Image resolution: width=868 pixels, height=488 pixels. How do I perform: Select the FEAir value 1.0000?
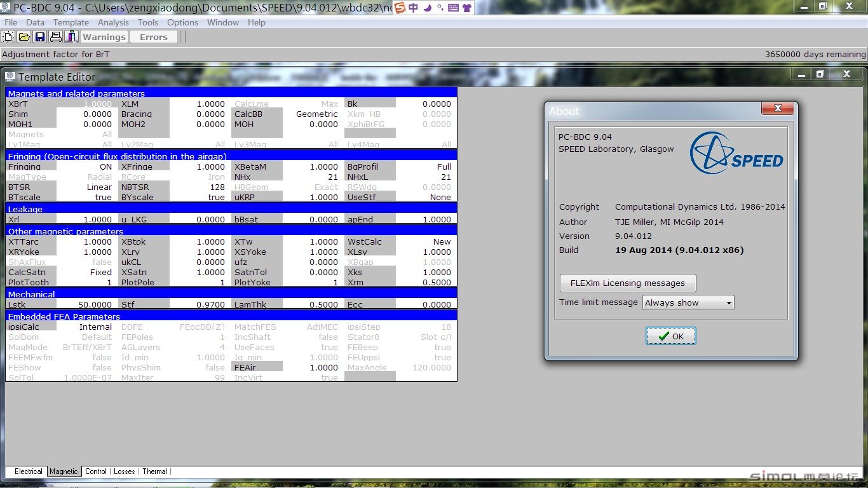(311, 367)
